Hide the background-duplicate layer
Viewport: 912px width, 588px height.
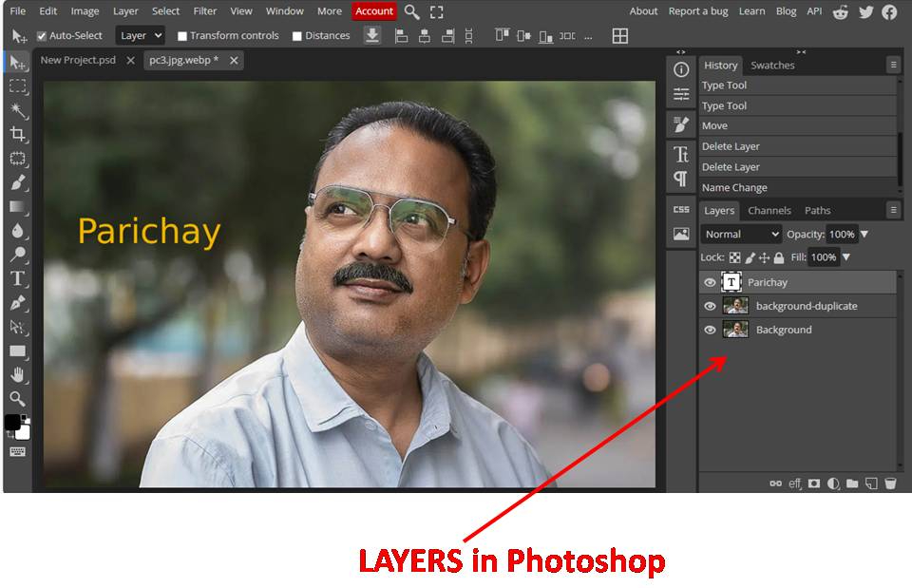coord(710,307)
